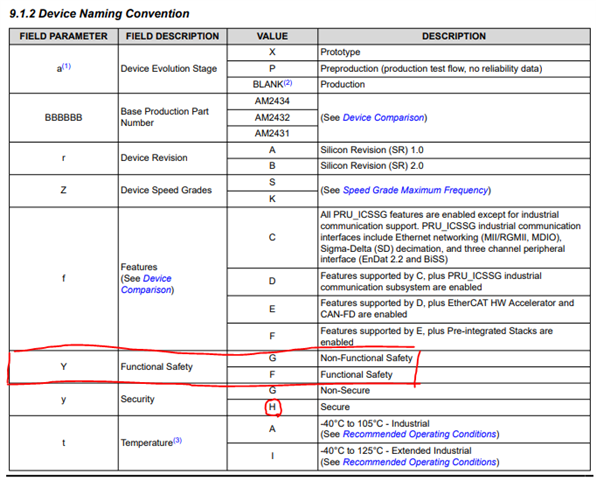Click the FIELD PARAMETER column header

(63, 36)
